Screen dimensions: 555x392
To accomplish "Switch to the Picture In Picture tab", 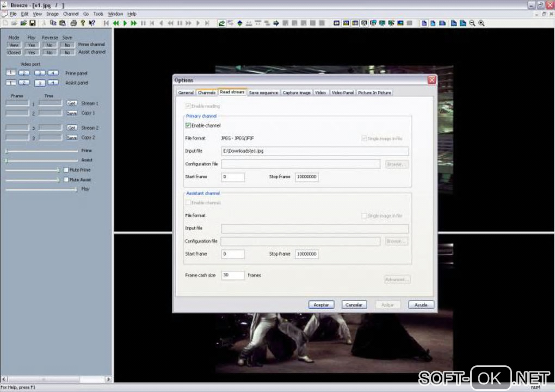I will (x=374, y=92).
